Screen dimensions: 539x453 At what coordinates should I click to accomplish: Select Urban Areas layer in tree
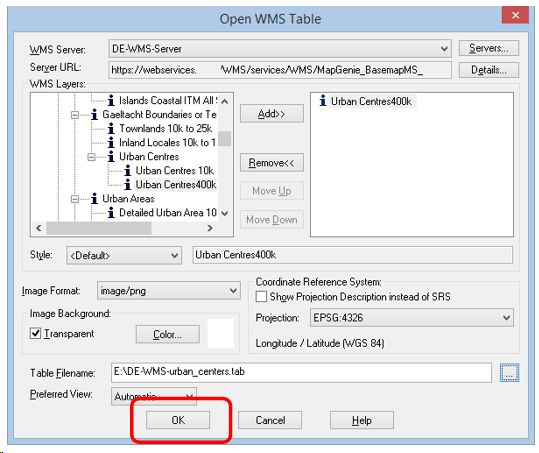pyautogui.click(x=128, y=199)
